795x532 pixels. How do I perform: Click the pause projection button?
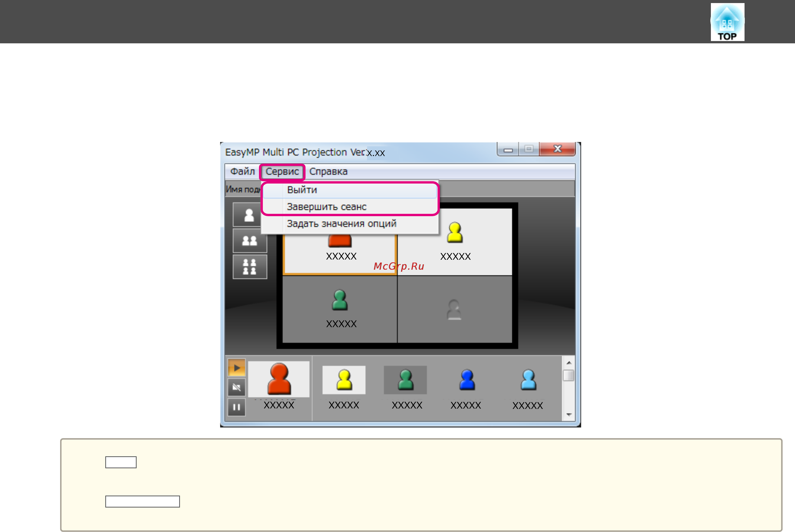[x=236, y=407]
